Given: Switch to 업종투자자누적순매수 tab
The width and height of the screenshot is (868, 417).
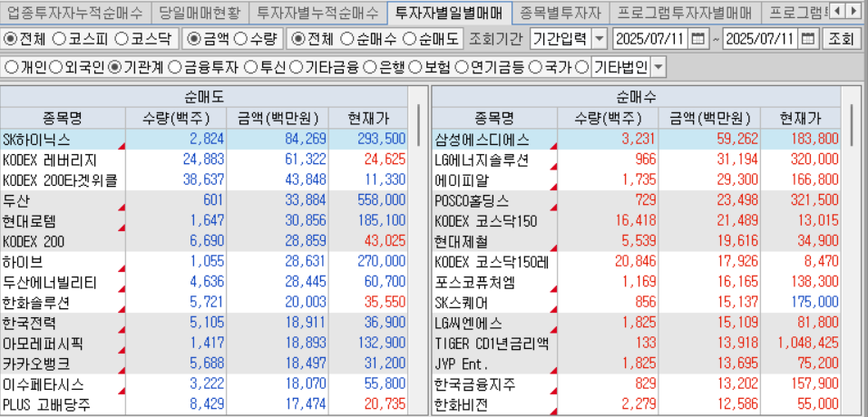Looking at the screenshot, I should tap(75, 12).
